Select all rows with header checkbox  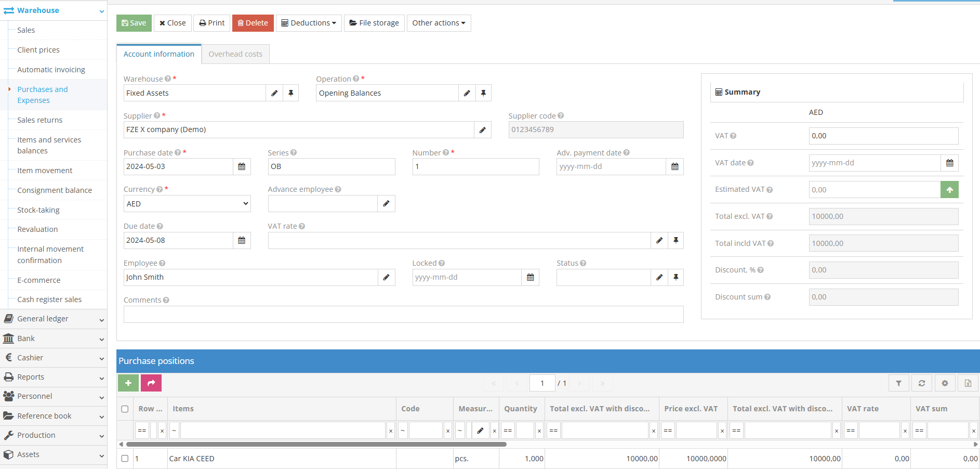click(125, 409)
